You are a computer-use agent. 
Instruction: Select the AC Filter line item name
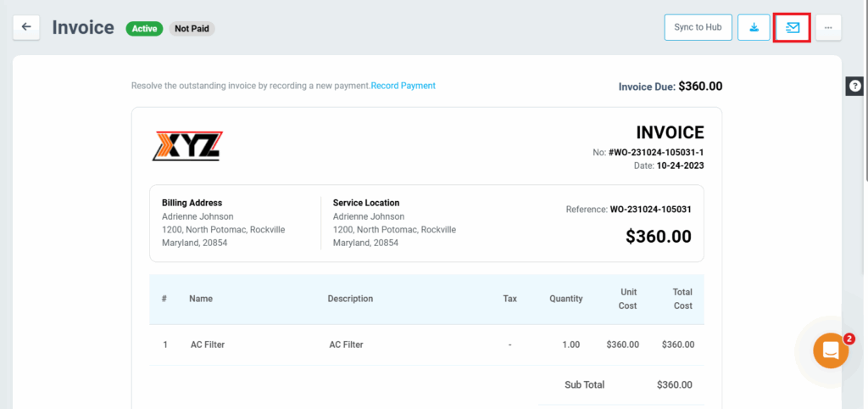[208, 345]
